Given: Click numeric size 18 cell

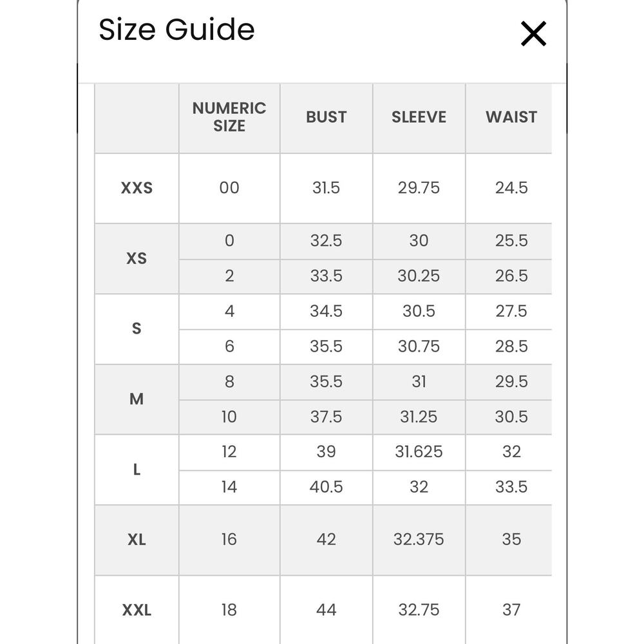Looking at the screenshot, I should [229, 610].
